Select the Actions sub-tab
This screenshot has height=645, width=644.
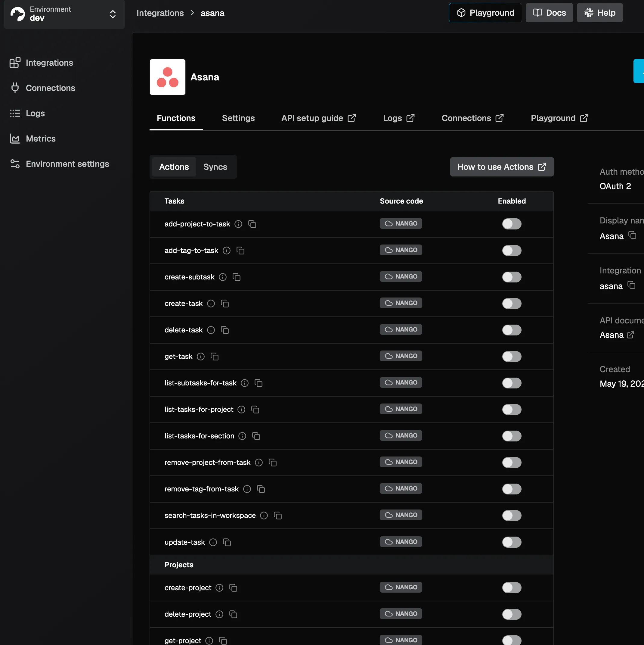pos(174,167)
